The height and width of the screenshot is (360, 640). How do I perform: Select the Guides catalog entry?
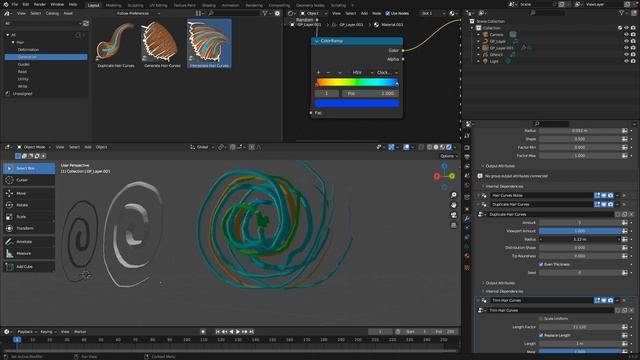pyautogui.click(x=24, y=64)
